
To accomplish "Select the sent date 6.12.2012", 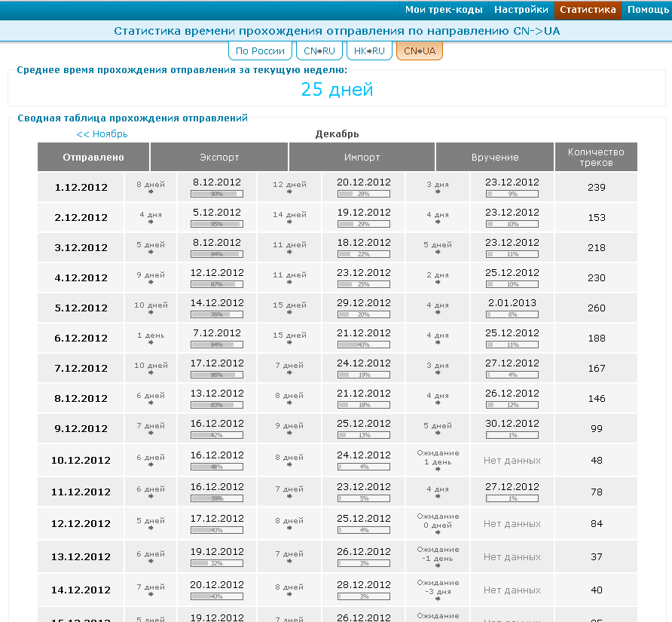I will pos(81,338).
